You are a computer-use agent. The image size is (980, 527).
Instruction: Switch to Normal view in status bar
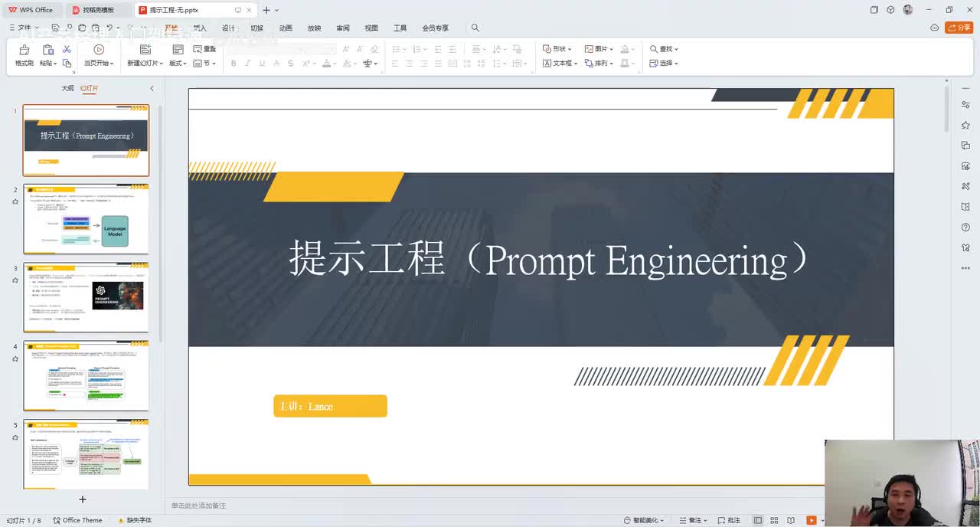758,520
